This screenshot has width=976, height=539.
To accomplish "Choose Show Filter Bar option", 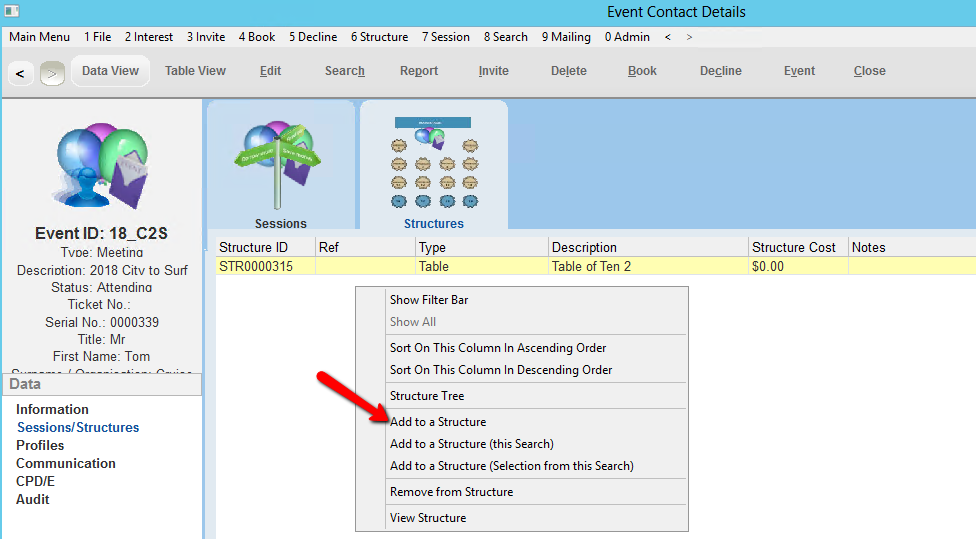I will [x=429, y=300].
